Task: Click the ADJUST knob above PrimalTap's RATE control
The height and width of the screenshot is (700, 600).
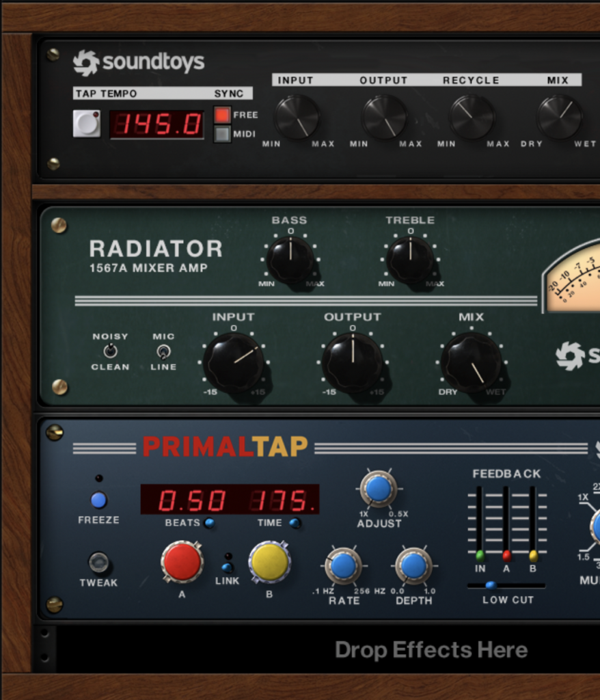Action: [379, 491]
